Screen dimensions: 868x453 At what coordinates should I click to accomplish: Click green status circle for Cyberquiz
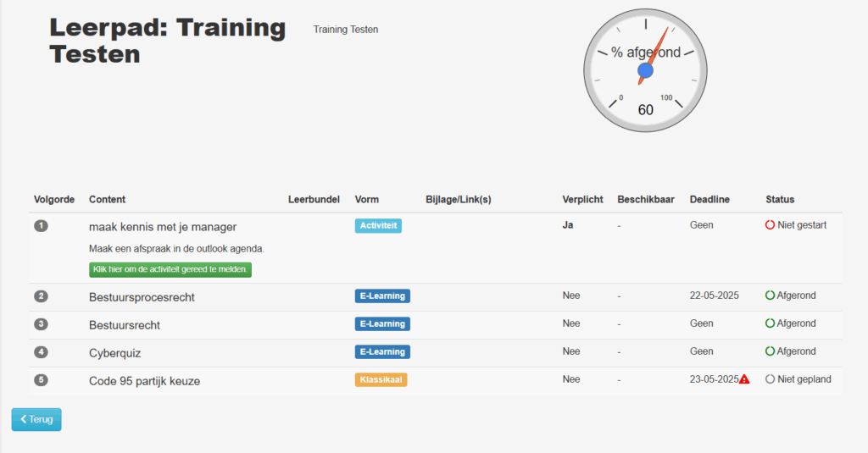click(771, 351)
